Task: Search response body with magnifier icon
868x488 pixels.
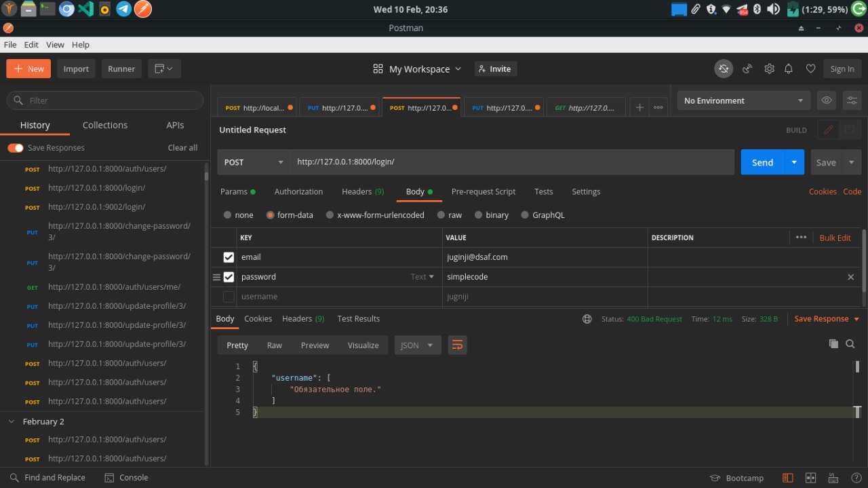Action: tap(850, 344)
